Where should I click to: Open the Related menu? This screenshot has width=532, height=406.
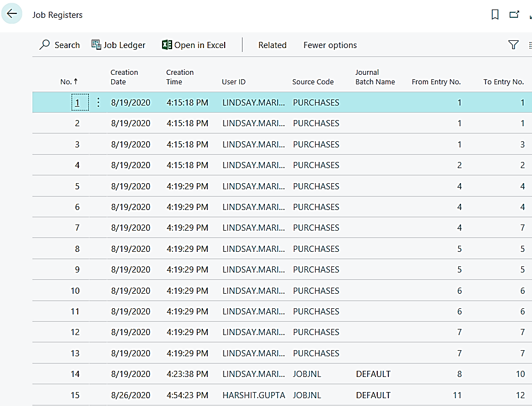pyautogui.click(x=272, y=45)
